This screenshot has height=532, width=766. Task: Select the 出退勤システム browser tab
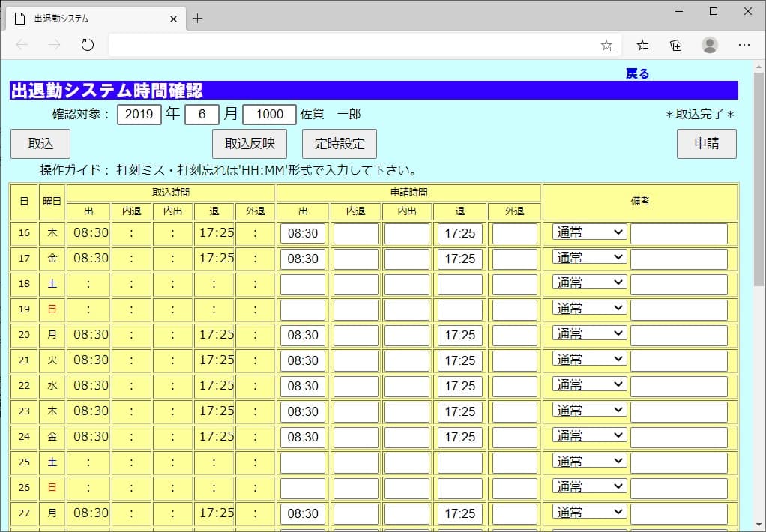[90, 19]
